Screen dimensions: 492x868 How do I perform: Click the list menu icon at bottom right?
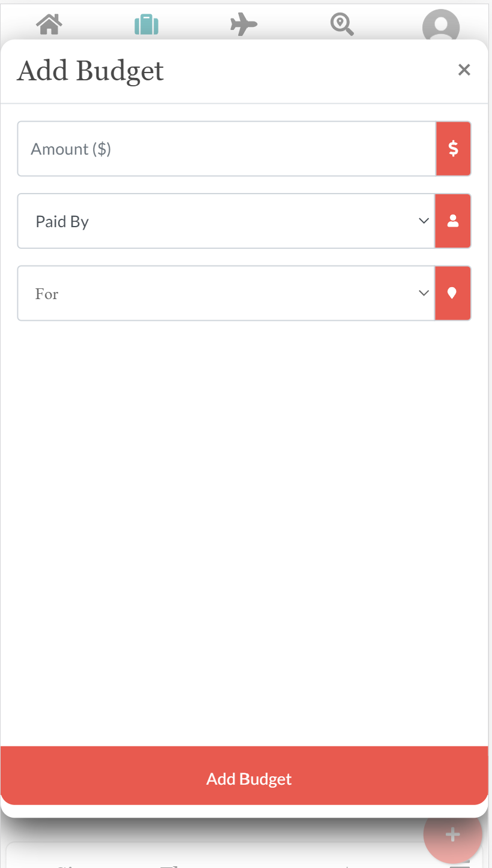point(460,866)
